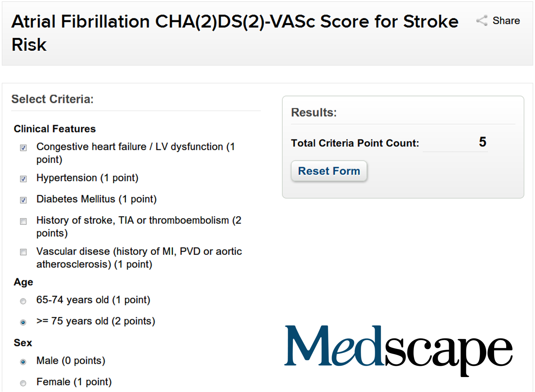Select the >= 75 years old option
535x392 pixels.
point(23,322)
